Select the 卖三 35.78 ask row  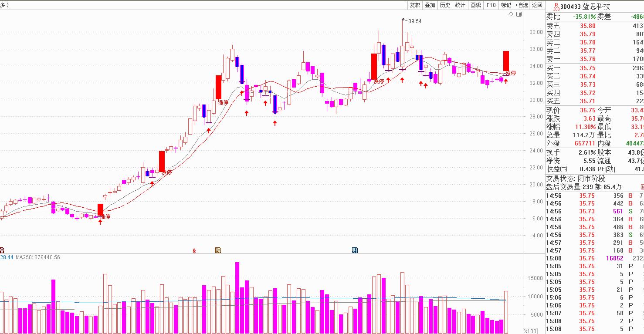[595, 42]
